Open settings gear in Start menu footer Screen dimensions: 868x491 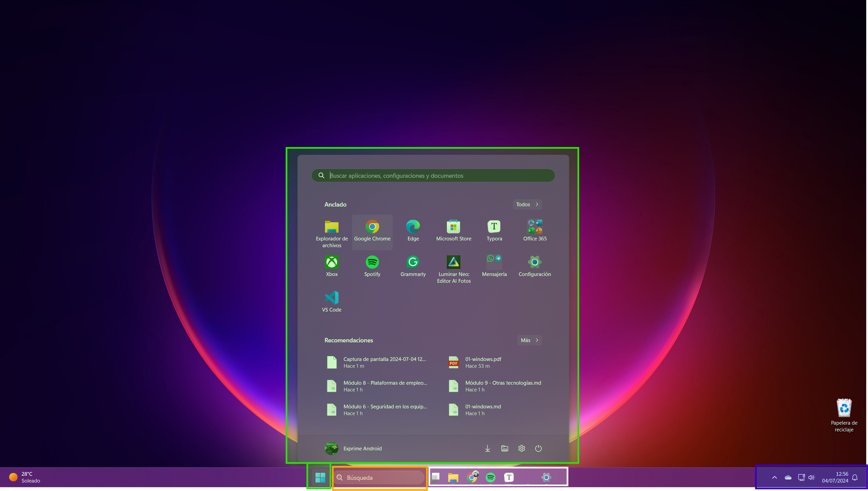click(521, 448)
